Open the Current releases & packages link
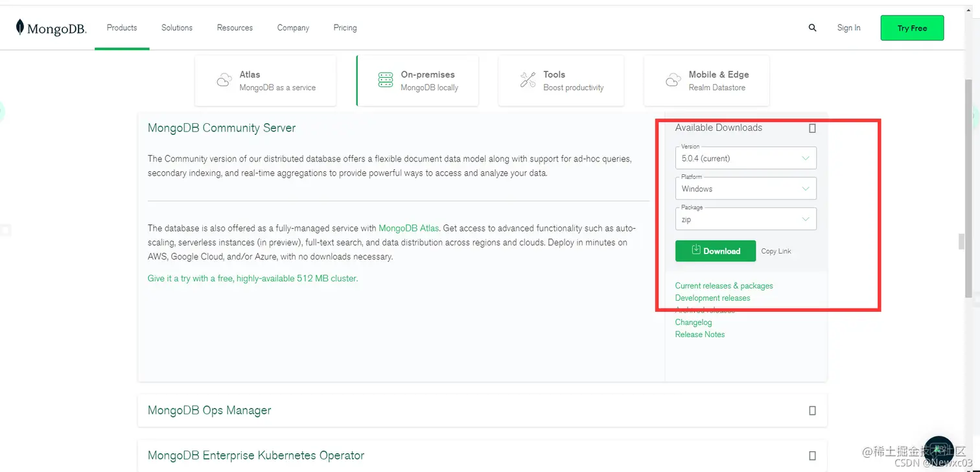Viewport: 980px width, 472px height. click(724, 286)
